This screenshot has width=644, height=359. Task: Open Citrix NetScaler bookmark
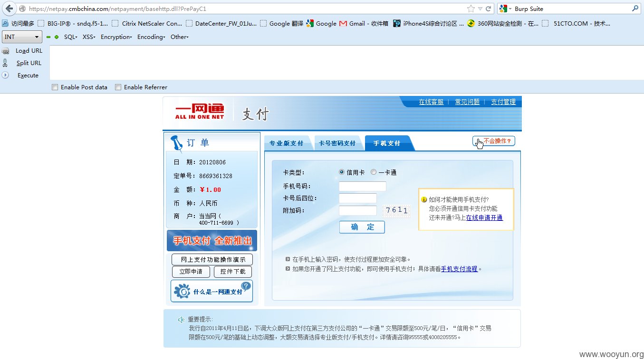[x=147, y=23]
